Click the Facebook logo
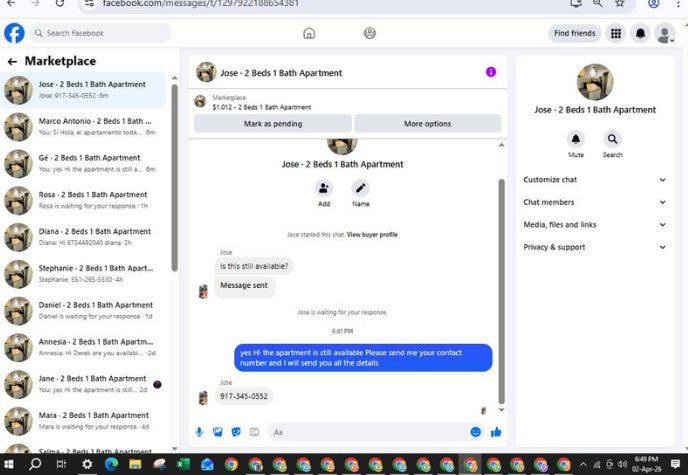The width and height of the screenshot is (688, 475). [x=14, y=33]
